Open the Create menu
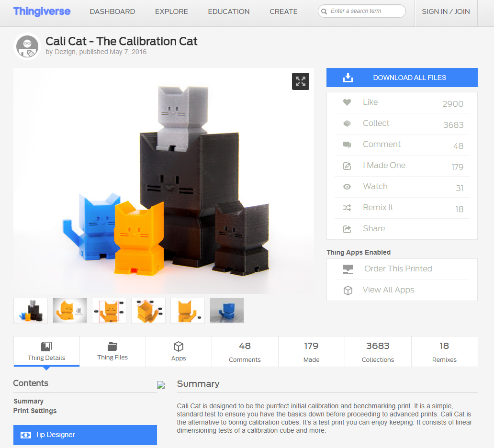Viewport: 494px width, 448px height. tap(283, 11)
